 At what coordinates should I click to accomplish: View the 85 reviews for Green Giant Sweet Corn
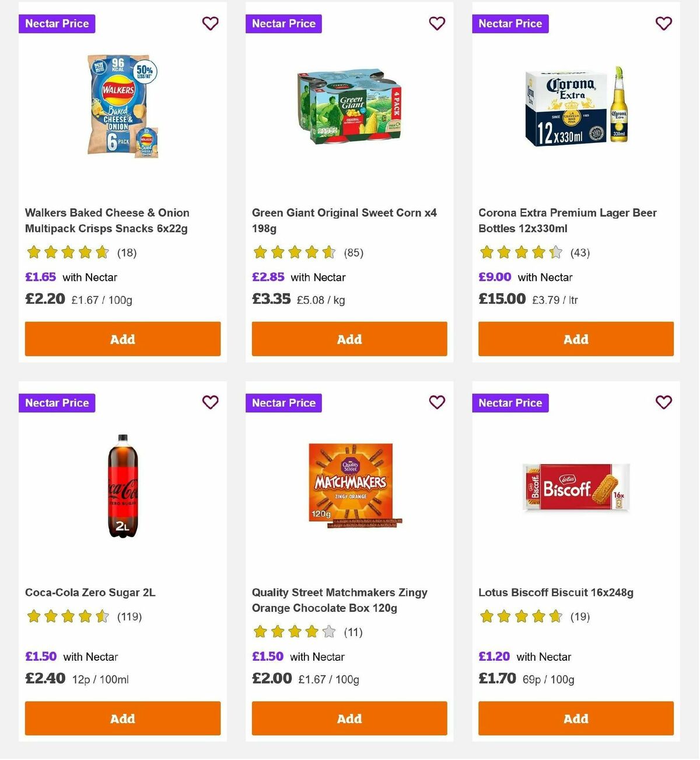coord(353,253)
